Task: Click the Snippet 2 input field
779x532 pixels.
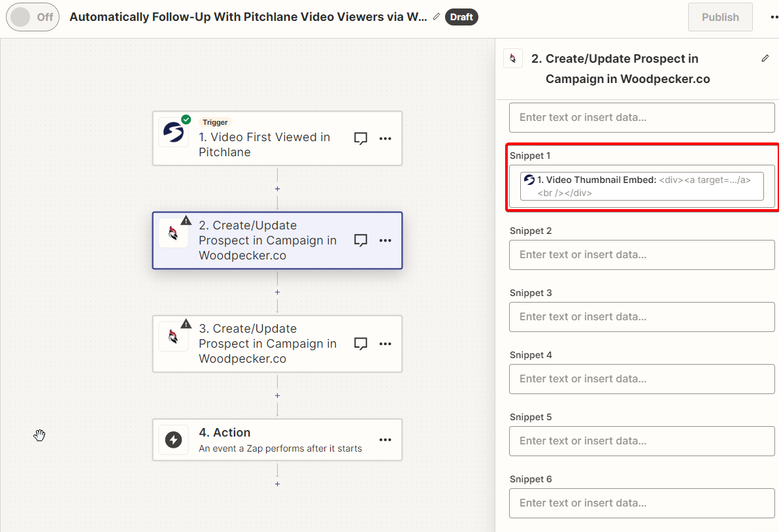Action: [x=641, y=255]
